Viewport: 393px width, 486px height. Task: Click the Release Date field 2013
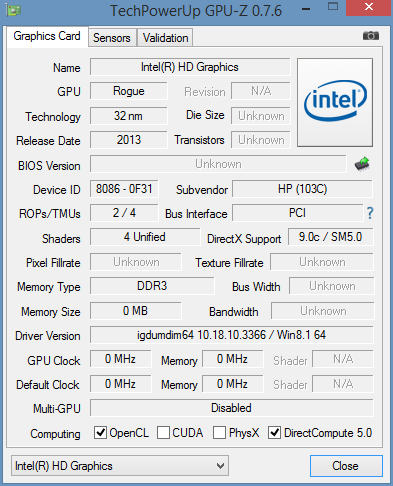pos(129,140)
